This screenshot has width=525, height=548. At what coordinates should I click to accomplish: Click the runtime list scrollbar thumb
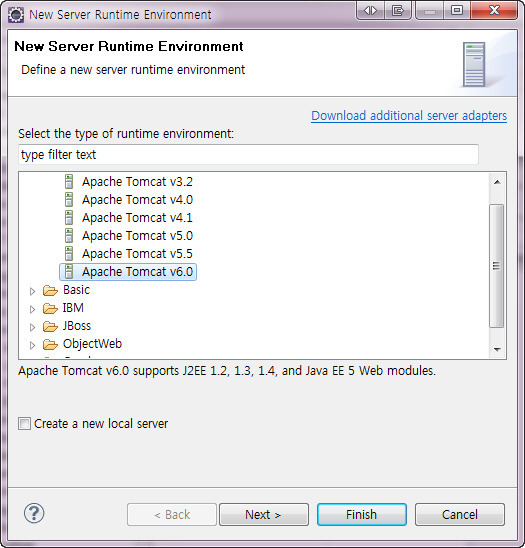pos(496,266)
